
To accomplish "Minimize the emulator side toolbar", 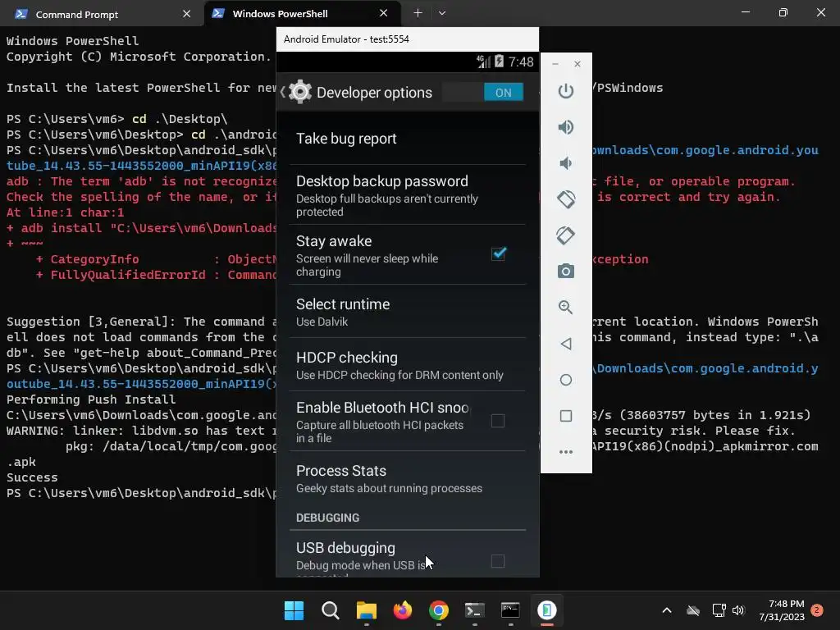I will coord(555,64).
